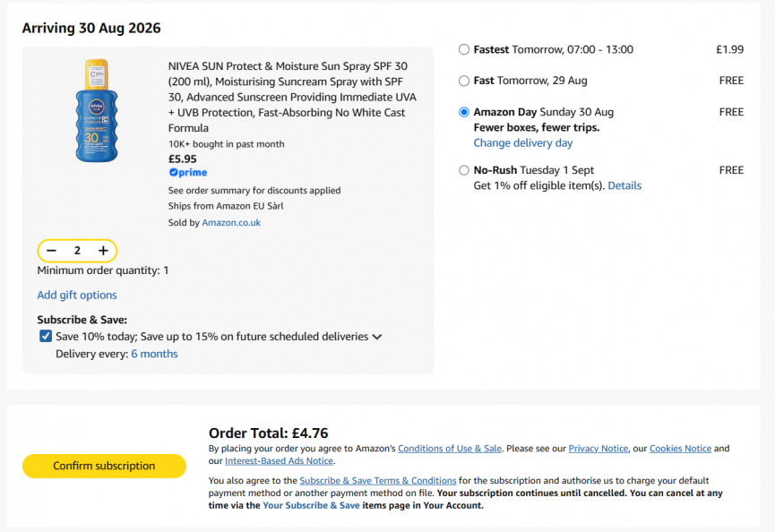Click the Prime badge under the price

188,172
